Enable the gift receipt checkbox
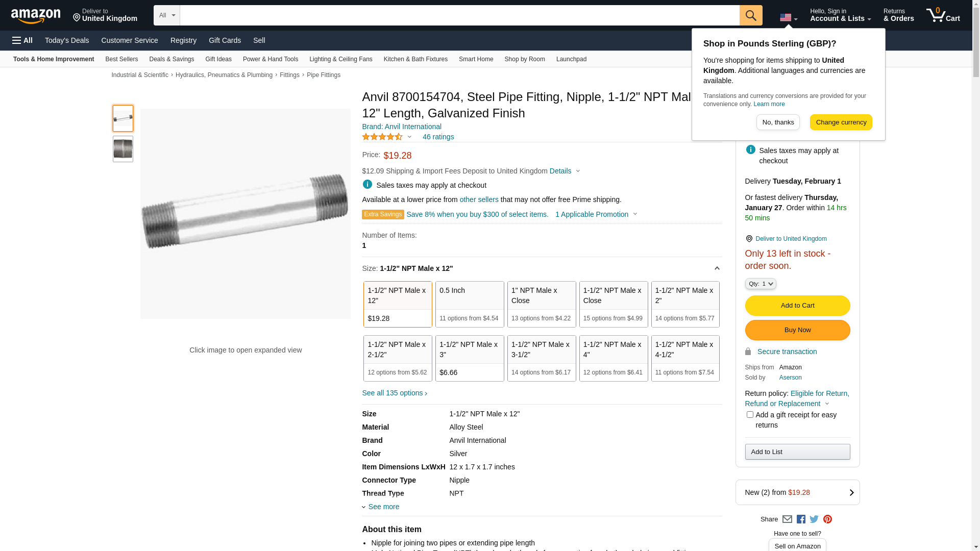This screenshot has height=551, width=980. 750,415
